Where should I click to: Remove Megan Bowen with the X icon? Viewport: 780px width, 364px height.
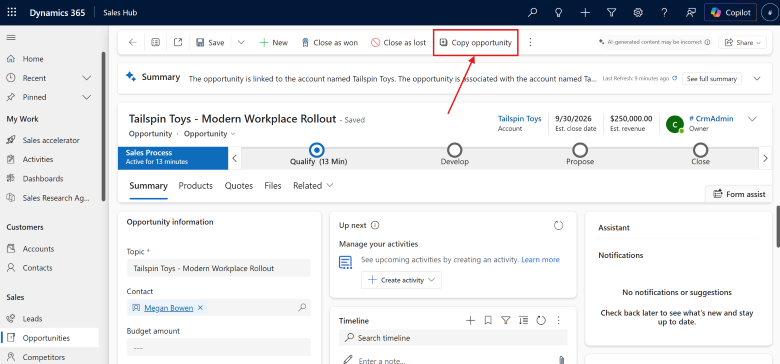[200, 308]
